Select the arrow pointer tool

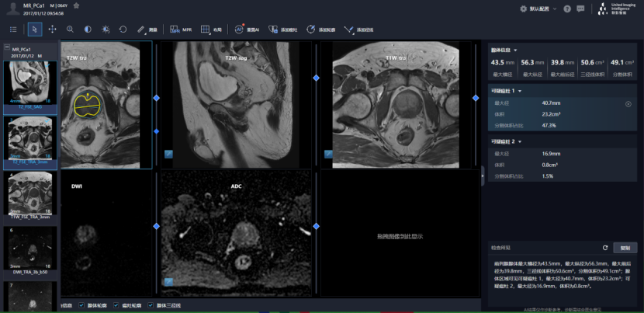point(35,30)
